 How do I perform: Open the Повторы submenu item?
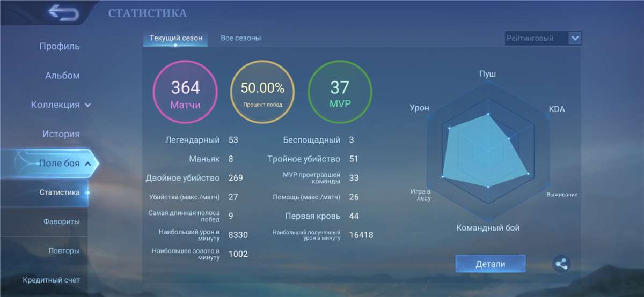tap(64, 250)
